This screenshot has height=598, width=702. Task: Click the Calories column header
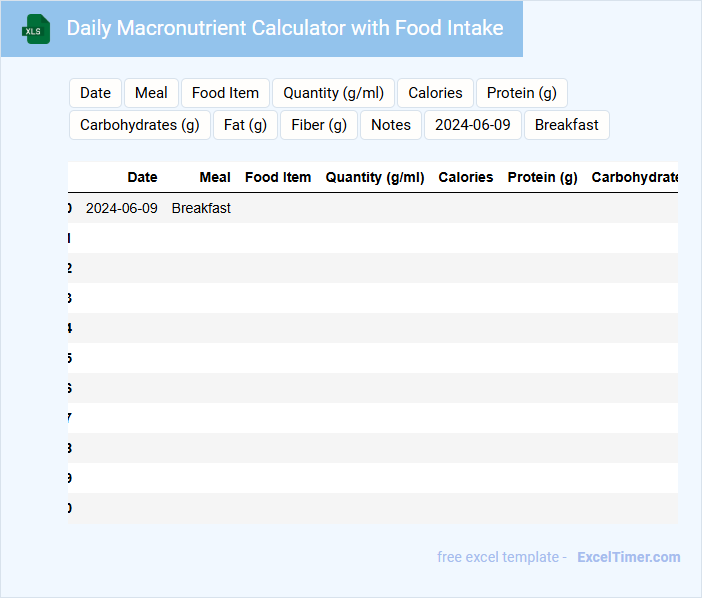(465, 177)
